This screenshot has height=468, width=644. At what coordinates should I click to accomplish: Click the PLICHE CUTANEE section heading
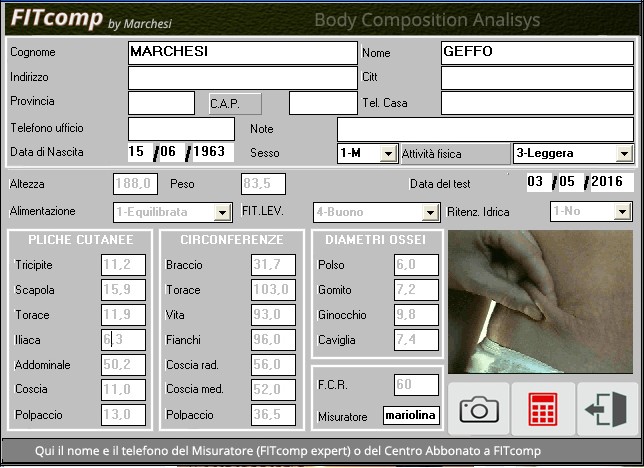tap(81, 240)
